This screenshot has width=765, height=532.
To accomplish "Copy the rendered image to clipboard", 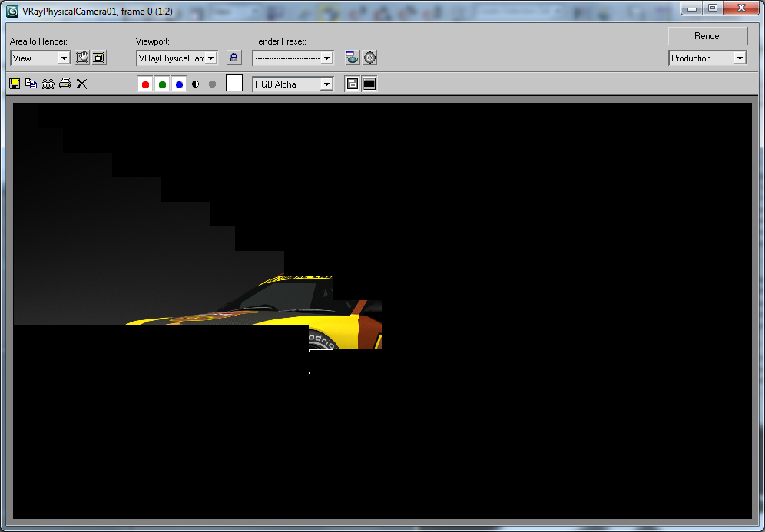I will point(31,84).
